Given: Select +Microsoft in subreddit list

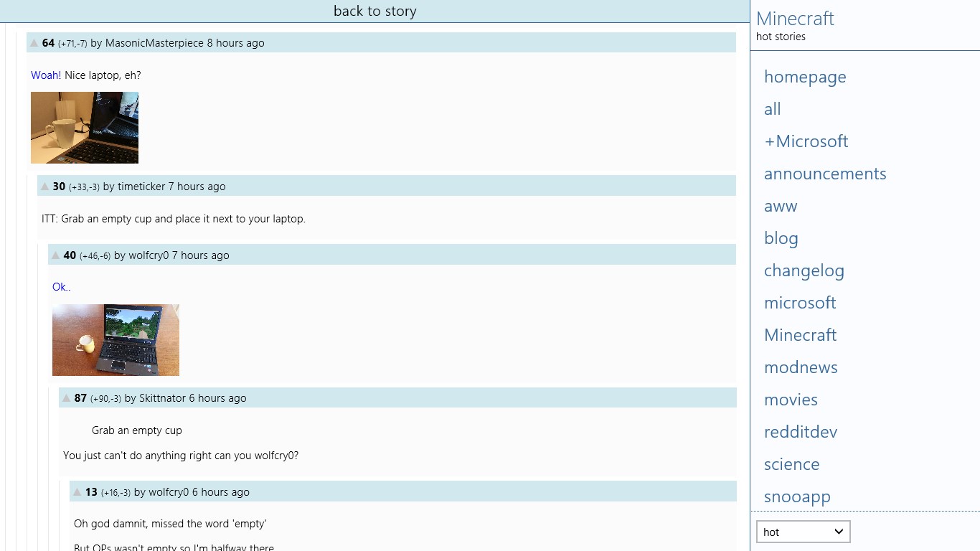Looking at the screenshot, I should [x=806, y=141].
